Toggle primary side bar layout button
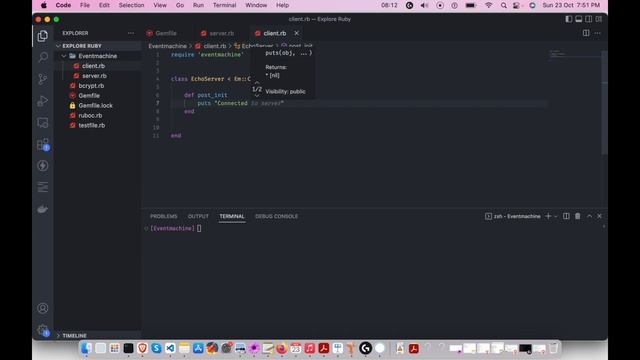This screenshot has height=360, width=640. [569, 19]
